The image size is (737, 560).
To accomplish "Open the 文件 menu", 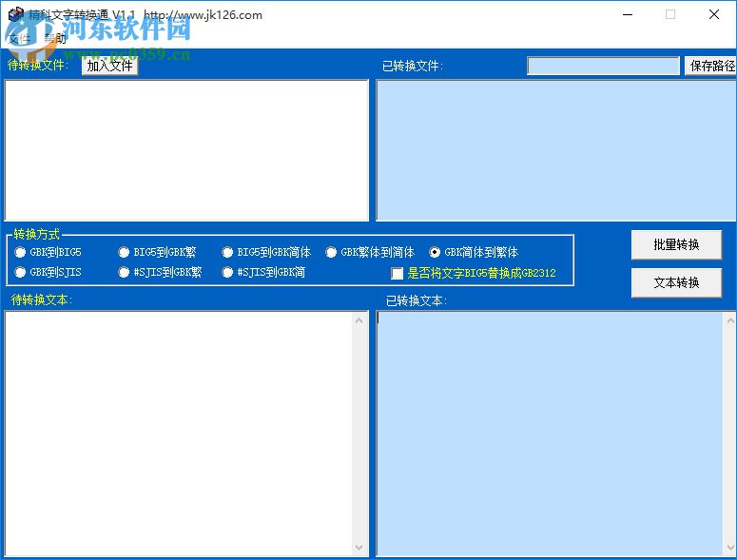I will [19, 39].
